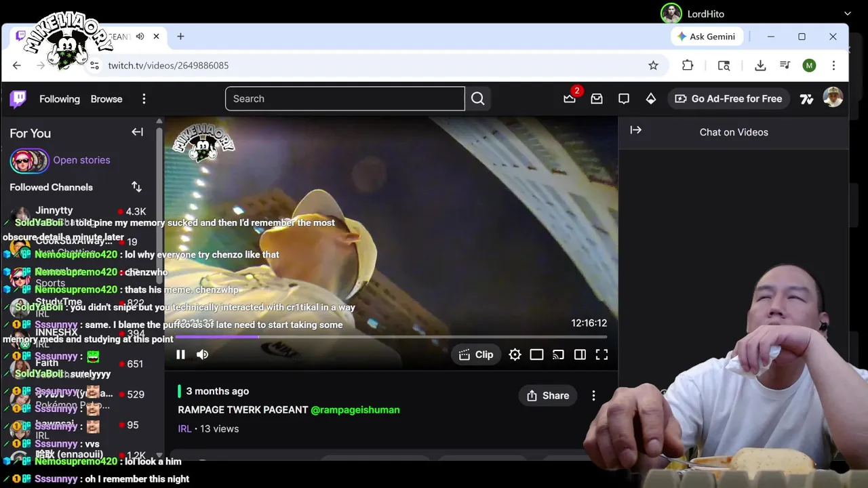Screen dimensions: 868x488
Task: Create a Clip of the video
Action: point(476,354)
